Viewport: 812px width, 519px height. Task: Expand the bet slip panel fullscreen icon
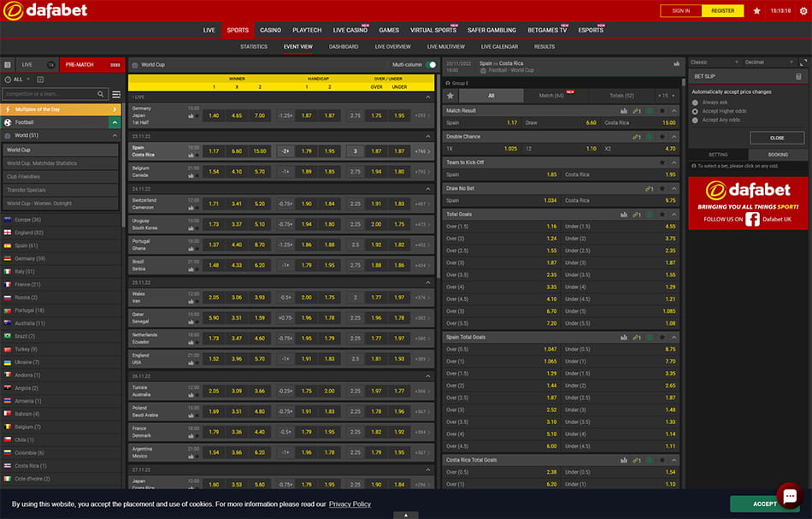point(803,62)
